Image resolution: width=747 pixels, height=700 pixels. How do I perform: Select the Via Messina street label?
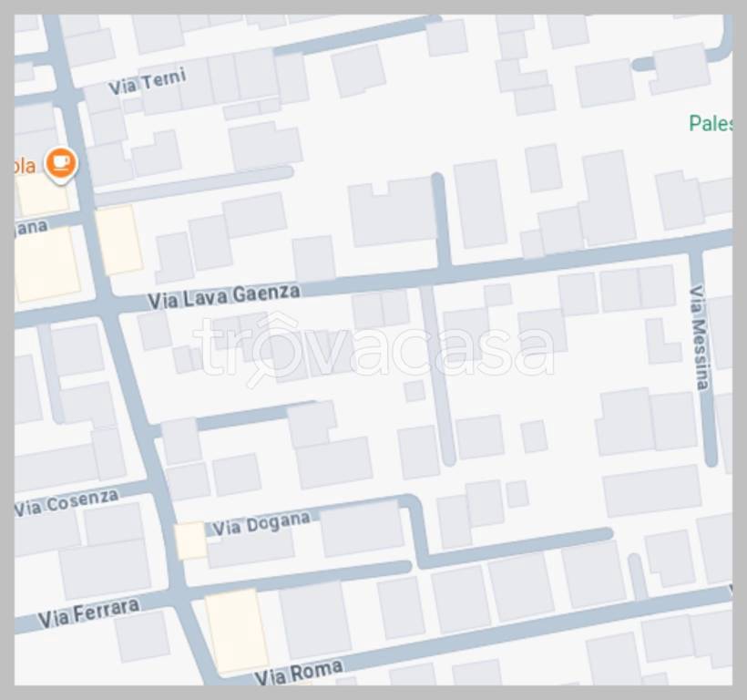(x=700, y=338)
